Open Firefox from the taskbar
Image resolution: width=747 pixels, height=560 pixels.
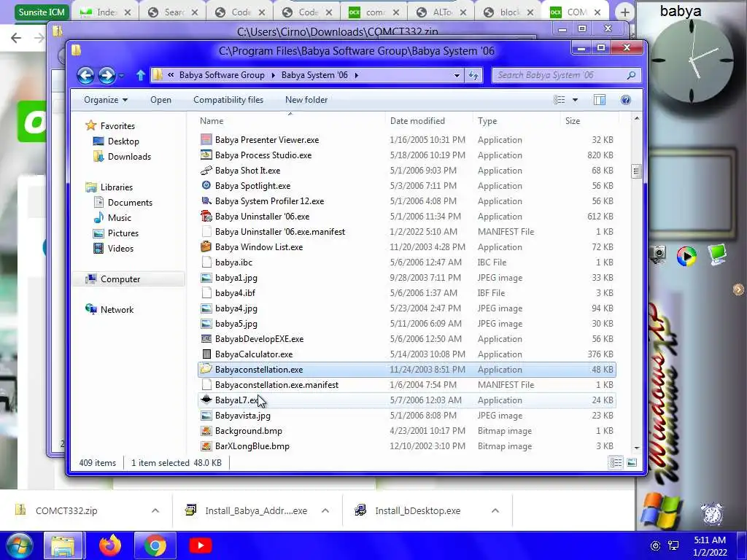coord(110,545)
